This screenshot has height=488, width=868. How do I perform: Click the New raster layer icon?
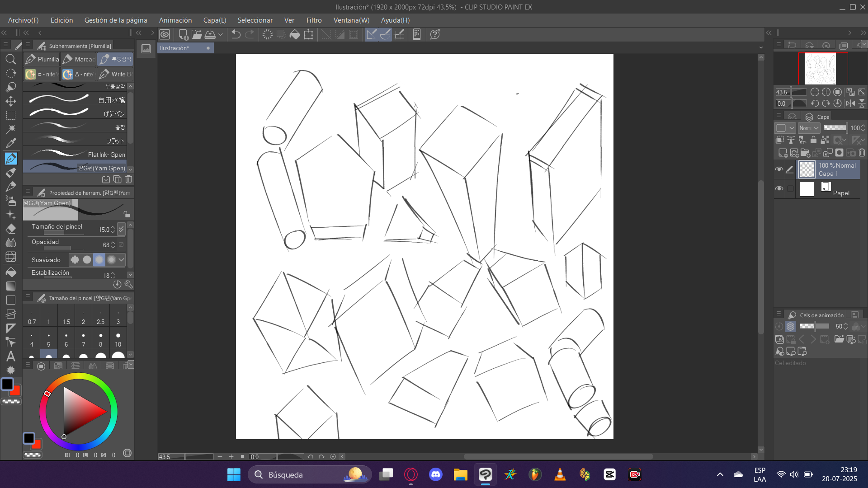(x=783, y=153)
